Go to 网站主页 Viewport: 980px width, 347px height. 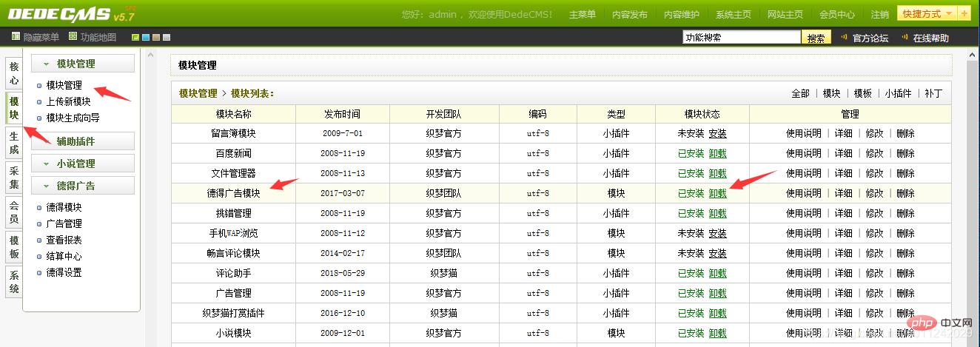coord(785,15)
